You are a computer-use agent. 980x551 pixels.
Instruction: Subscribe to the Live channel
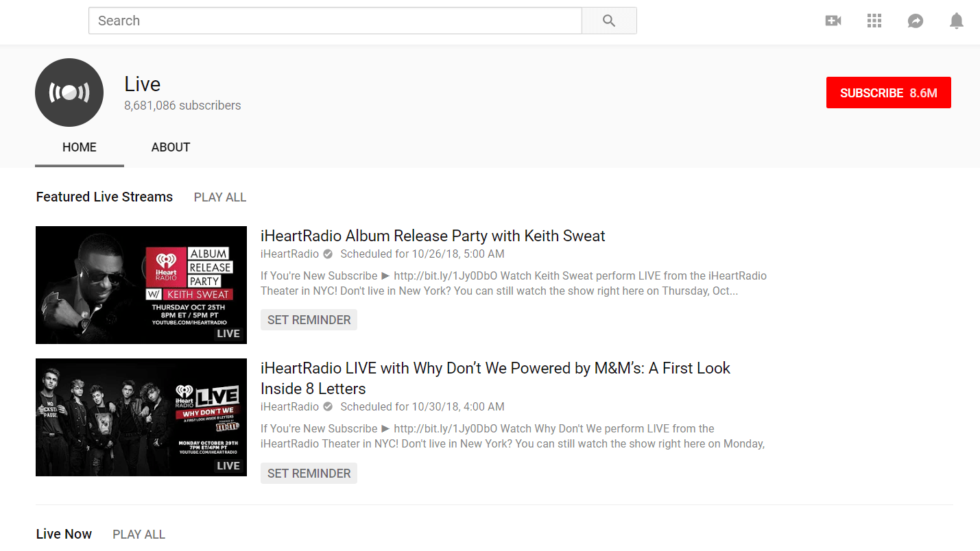888,93
